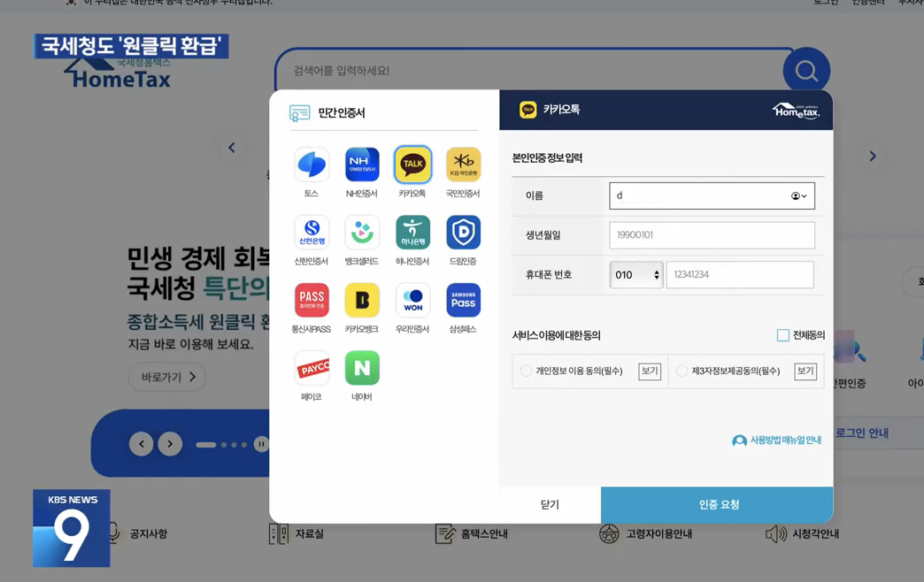Open the 홈택스안내 guide icon
The height and width of the screenshot is (582, 924).
445,533
